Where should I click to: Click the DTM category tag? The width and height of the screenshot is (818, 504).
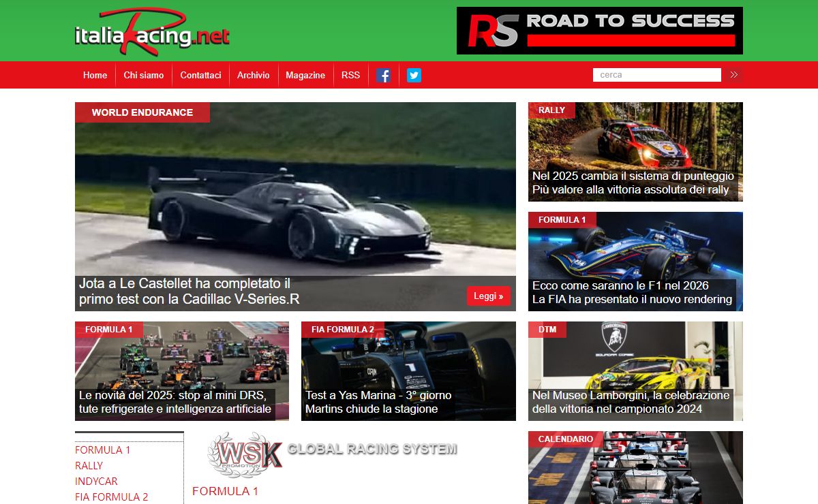pyautogui.click(x=547, y=330)
